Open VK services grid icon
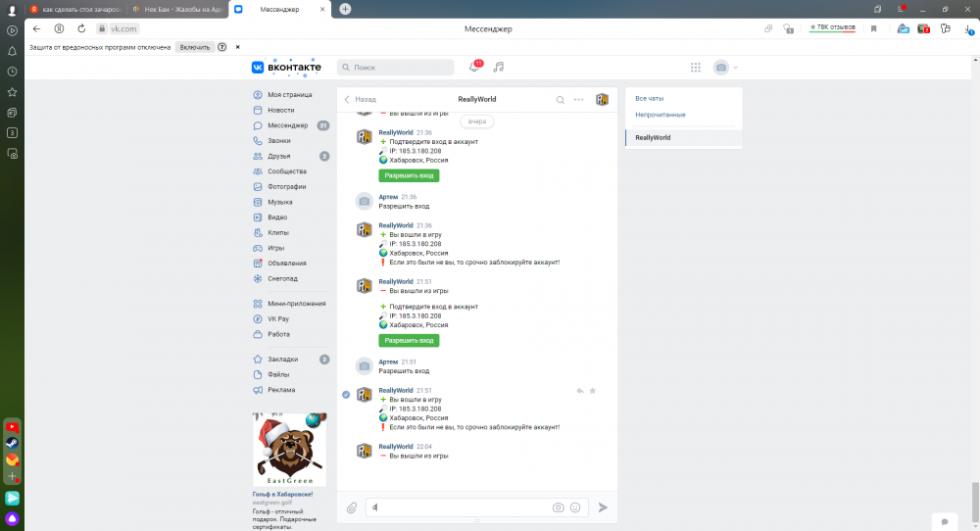The image size is (980, 531). click(x=696, y=68)
